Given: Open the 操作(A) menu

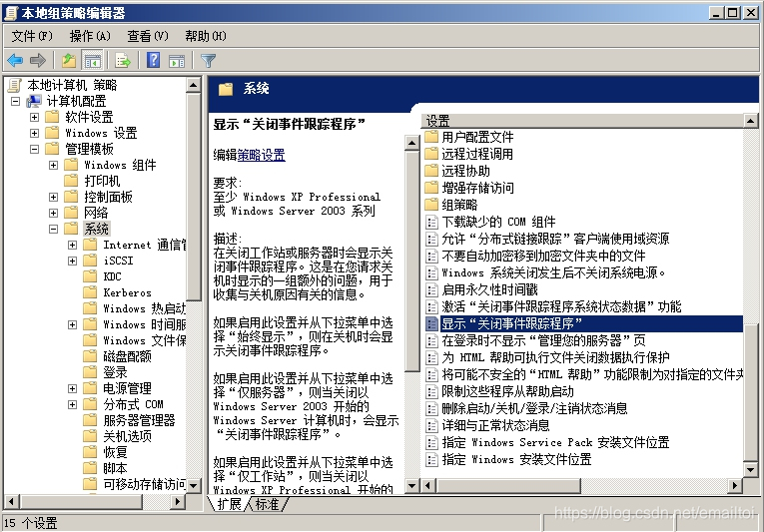Looking at the screenshot, I should tap(90, 36).
